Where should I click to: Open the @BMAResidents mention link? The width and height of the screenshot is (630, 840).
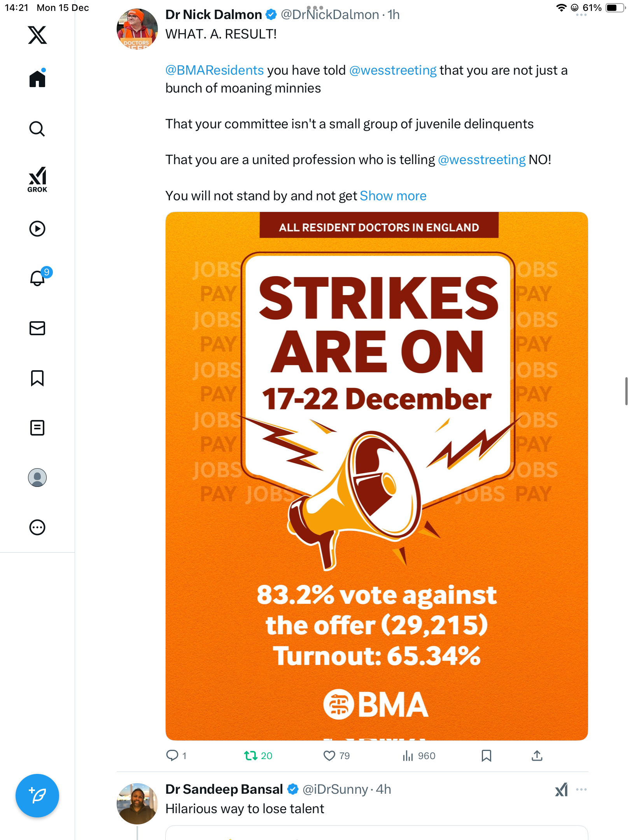(215, 70)
